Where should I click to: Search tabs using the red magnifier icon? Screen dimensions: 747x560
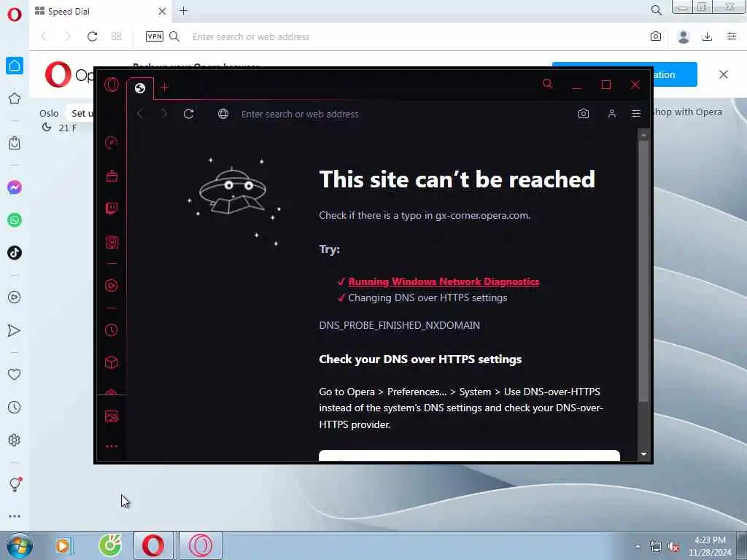tap(547, 85)
